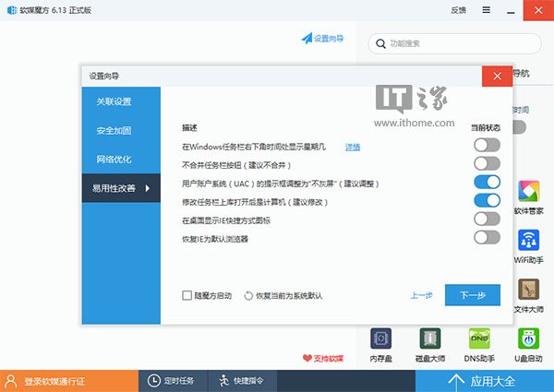The width and height of the screenshot is (554, 392).
Task: Toggle showing the weekday in the taskbar clock
Action: pyautogui.click(x=487, y=145)
